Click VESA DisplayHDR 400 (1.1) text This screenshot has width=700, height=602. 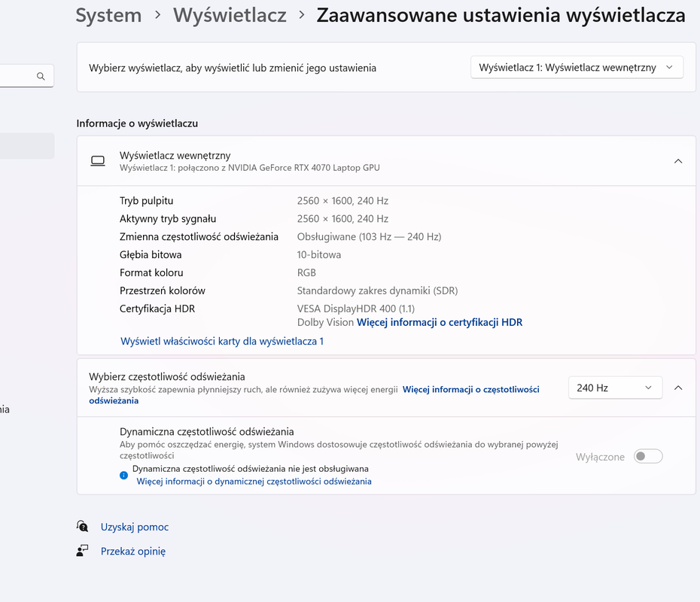[356, 309]
